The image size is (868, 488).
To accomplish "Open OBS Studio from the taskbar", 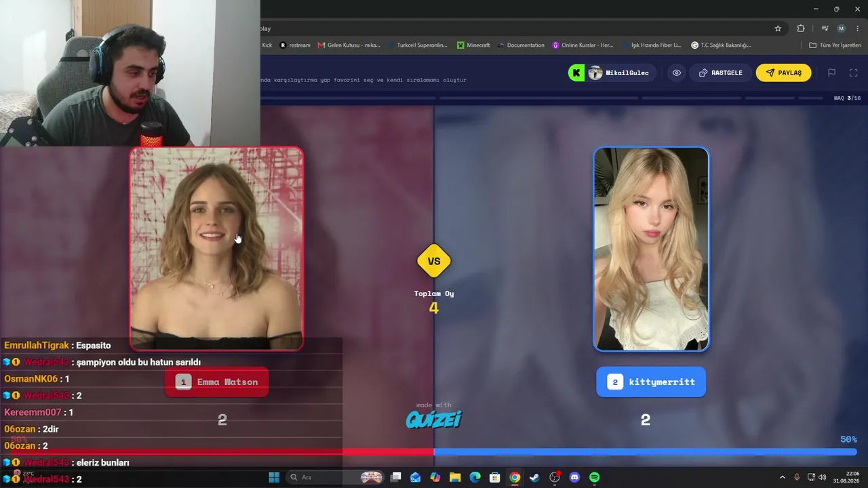I will tap(555, 477).
